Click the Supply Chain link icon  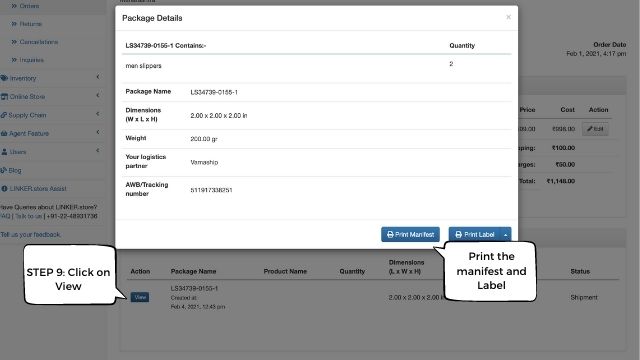tap(4, 115)
